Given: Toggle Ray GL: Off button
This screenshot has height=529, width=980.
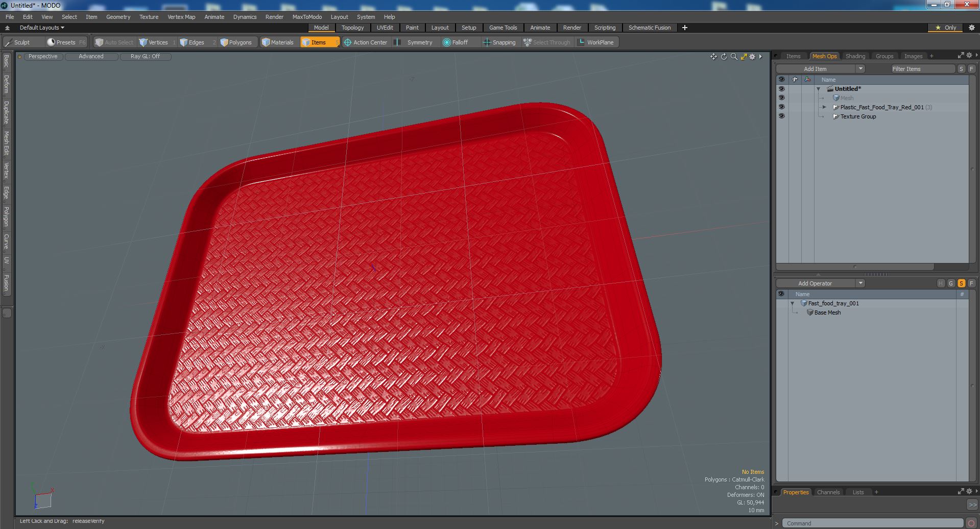Looking at the screenshot, I should click(x=145, y=57).
